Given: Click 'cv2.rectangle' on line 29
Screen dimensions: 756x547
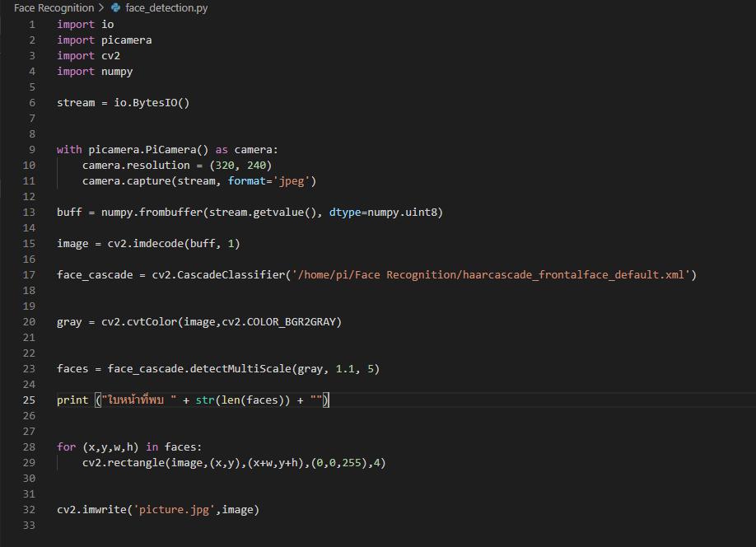Looking at the screenshot, I should click(124, 463).
